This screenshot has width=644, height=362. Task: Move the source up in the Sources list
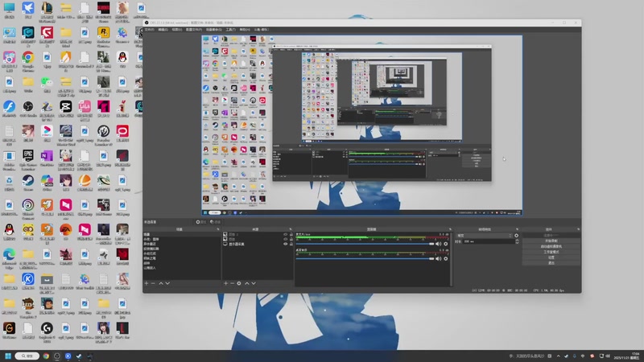[x=247, y=283]
